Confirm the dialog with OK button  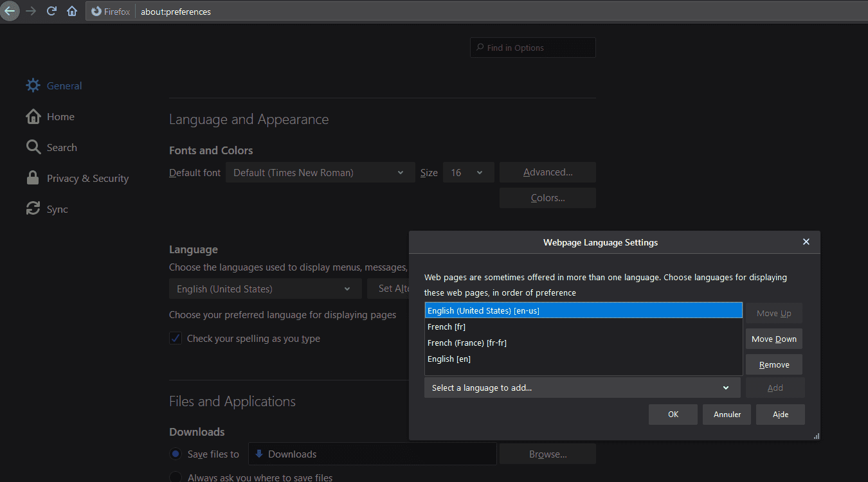point(673,415)
